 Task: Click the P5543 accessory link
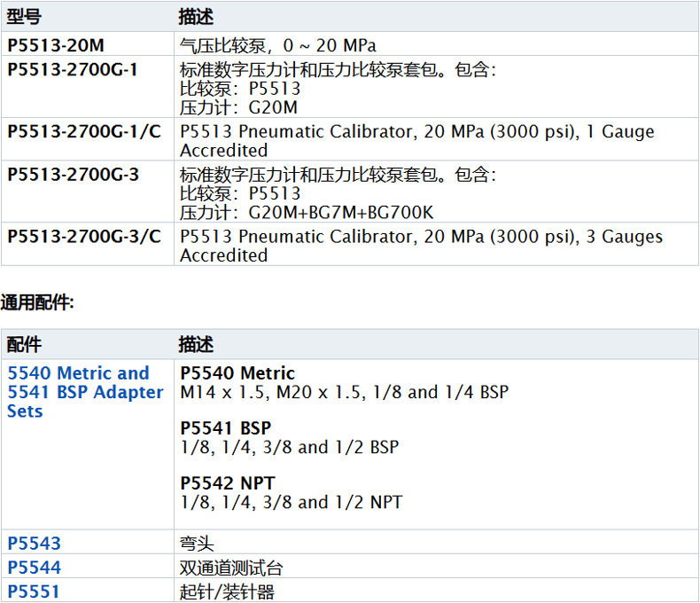tap(35, 544)
